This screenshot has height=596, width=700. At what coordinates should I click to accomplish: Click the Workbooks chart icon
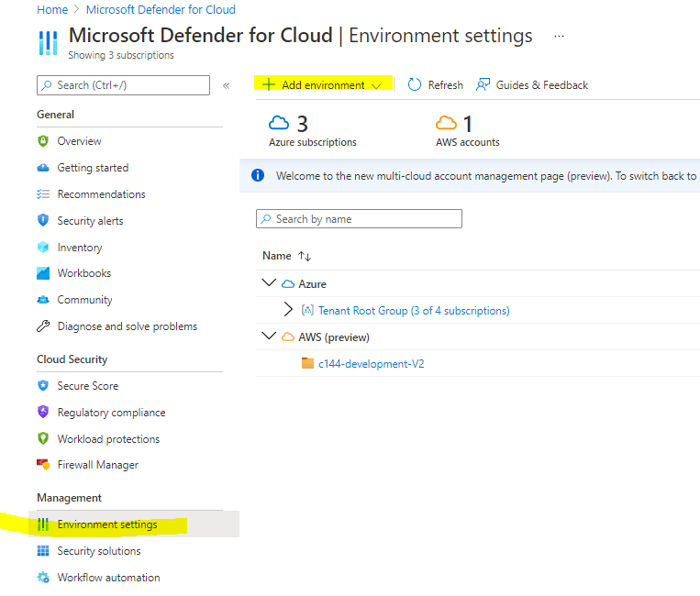coord(42,273)
